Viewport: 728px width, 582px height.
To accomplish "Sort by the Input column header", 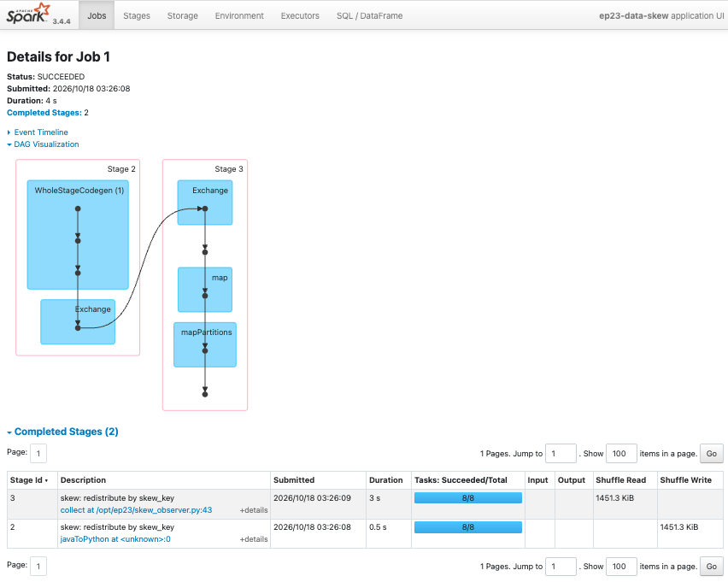I will point(537,480).
